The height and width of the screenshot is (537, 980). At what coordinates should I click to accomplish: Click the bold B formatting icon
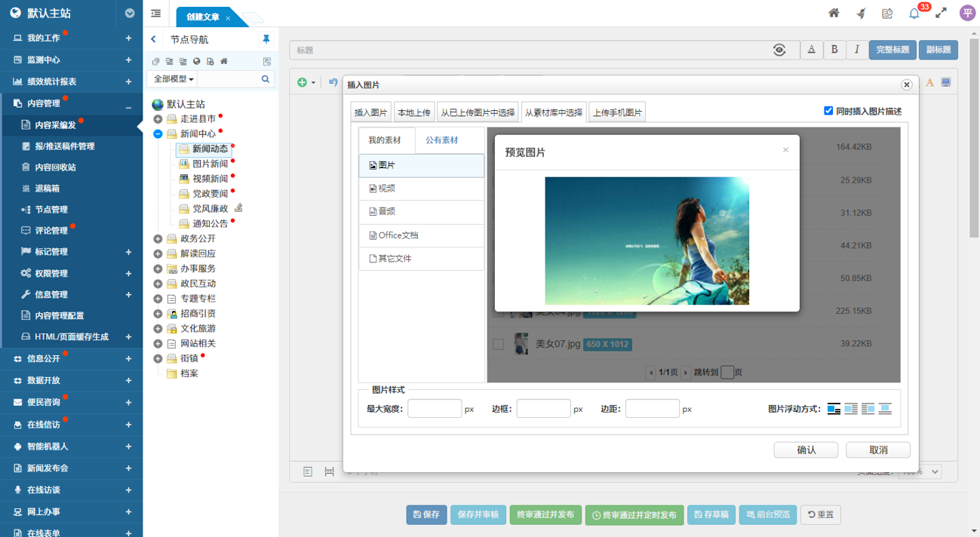pyautogui.click(x=834, y=49)
